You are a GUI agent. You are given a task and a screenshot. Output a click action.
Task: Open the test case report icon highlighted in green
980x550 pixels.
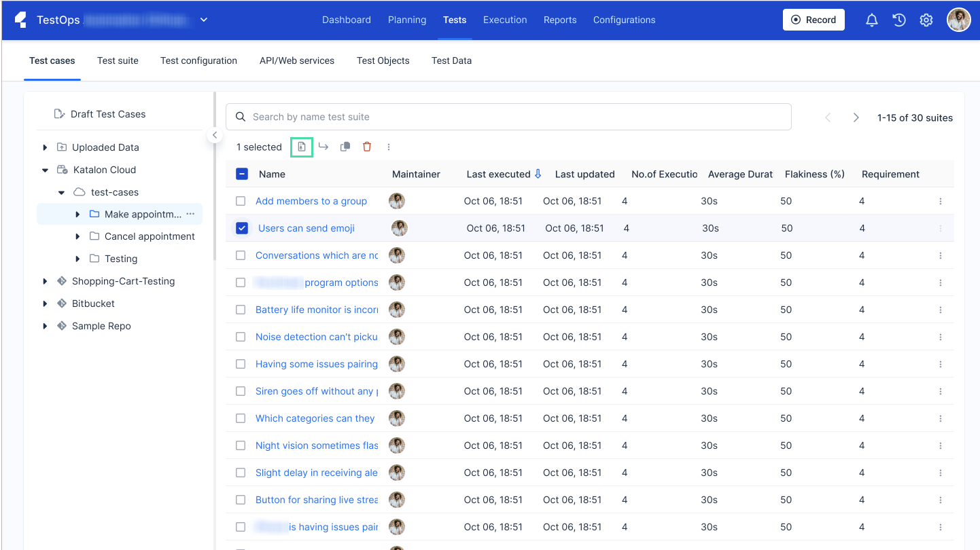click(301, 147)
